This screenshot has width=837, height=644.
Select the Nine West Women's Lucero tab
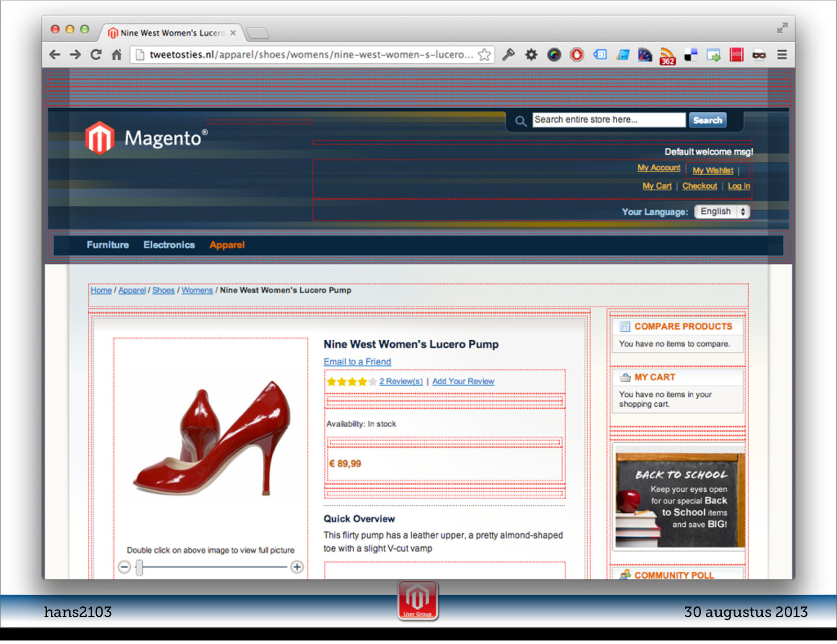tap(171, 33)
